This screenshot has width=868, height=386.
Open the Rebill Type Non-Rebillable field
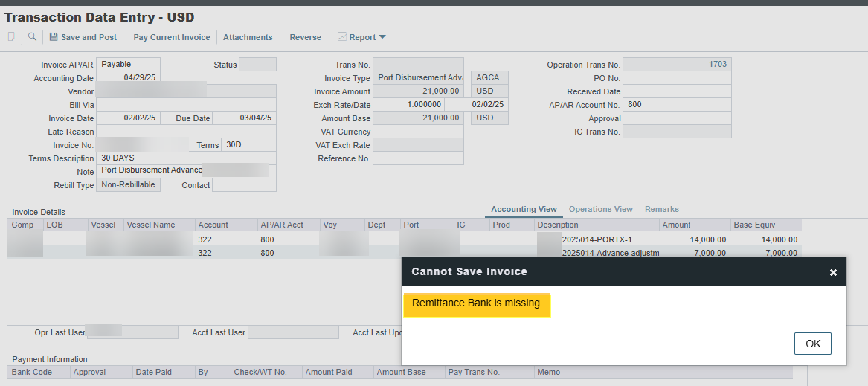coord(128,185)
